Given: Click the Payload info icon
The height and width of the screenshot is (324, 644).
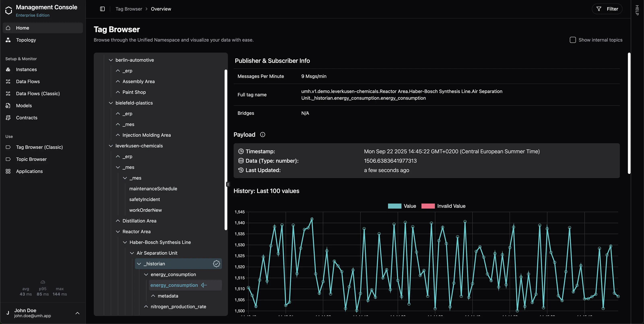Looking at the screenshot, I should coord(262,134).
